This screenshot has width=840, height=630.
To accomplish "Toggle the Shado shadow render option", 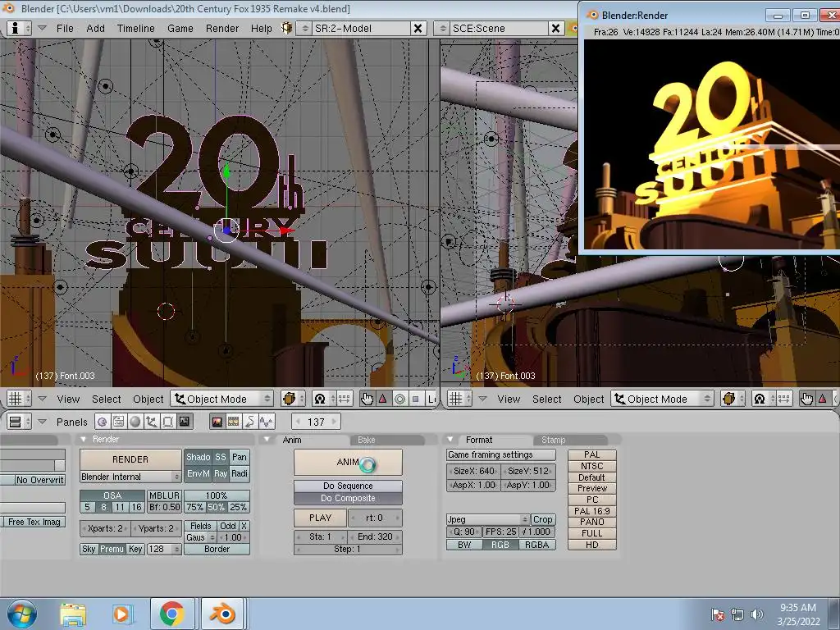I will click(x=199, y=457).
